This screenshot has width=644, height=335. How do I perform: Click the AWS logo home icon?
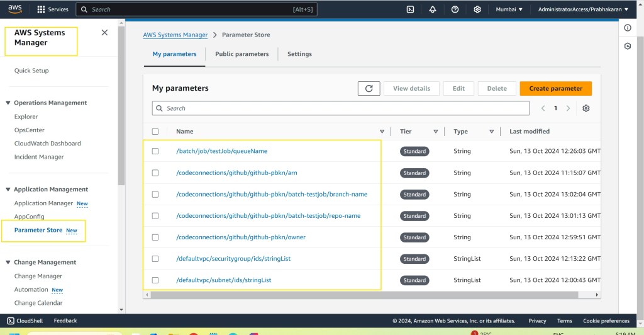[x=15, y=9]
